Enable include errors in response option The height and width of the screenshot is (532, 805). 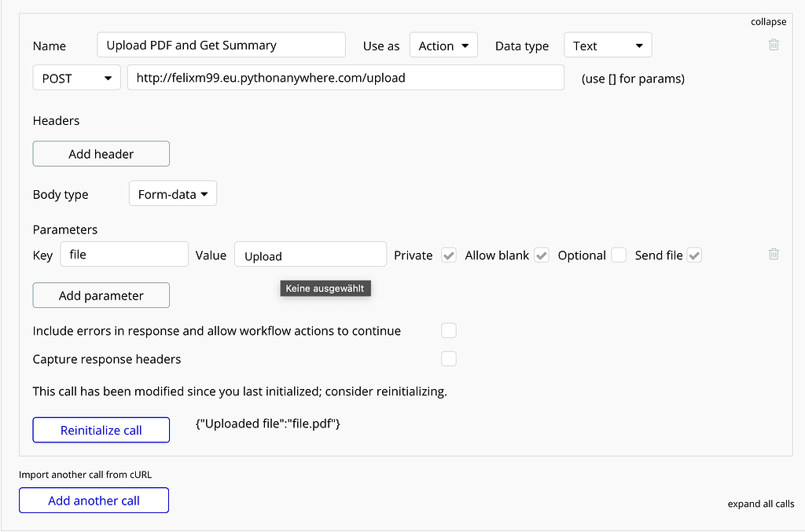(448, 330)
